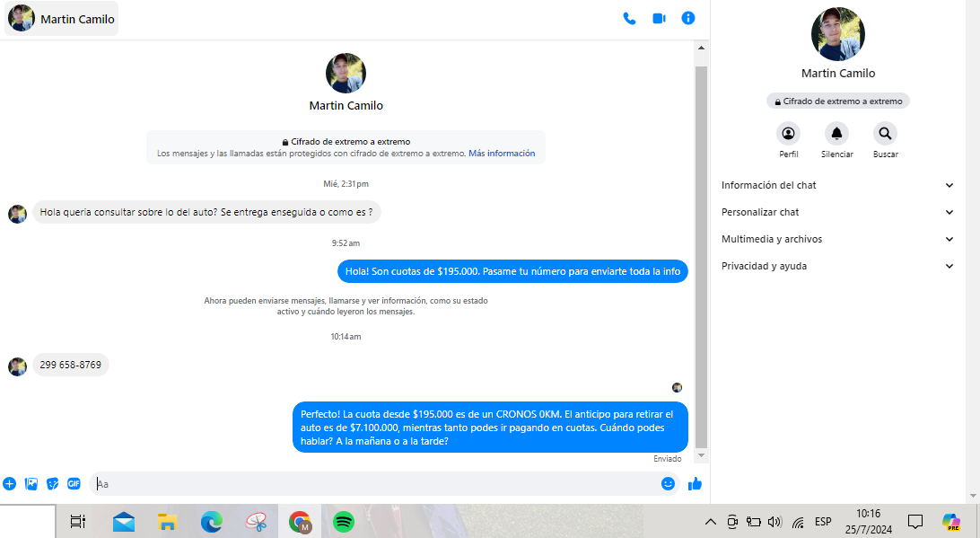Switch to Chrome in the taskbar
Viewport: 980px width, 538px height.
(300, 521)
